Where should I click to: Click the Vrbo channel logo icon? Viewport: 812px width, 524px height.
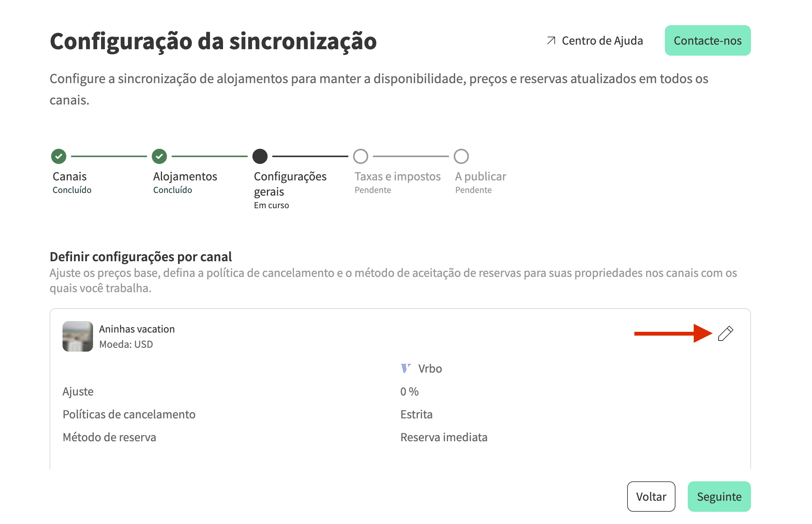coord(406,368)
